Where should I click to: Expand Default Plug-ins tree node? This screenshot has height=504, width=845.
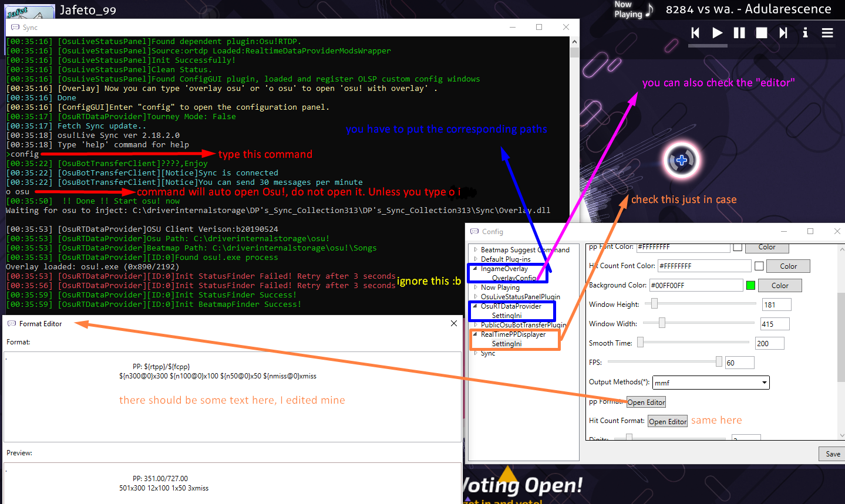point(476,259)
